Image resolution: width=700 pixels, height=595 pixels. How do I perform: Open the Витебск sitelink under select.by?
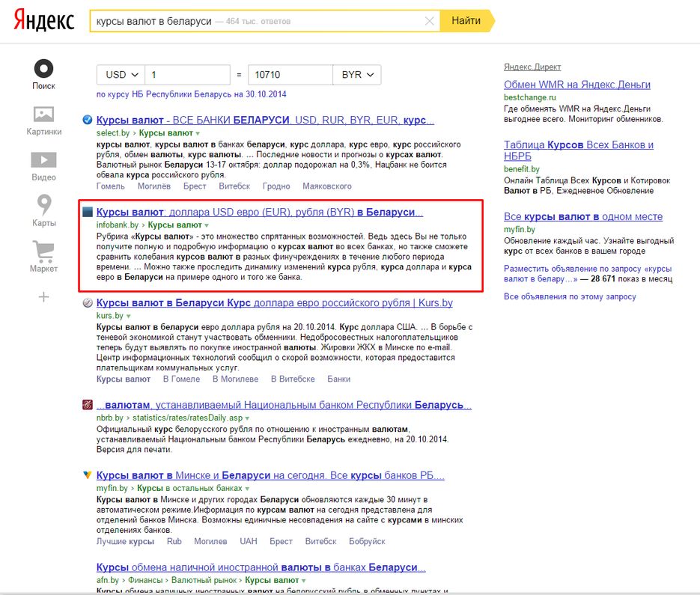coord(234,186)
